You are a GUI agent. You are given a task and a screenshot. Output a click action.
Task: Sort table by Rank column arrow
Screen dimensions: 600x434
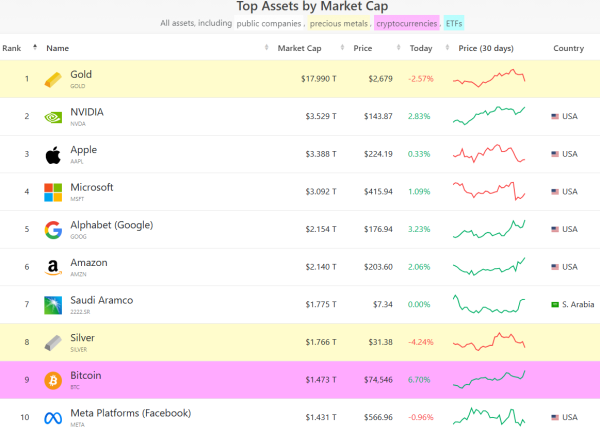tap(35, 47)
